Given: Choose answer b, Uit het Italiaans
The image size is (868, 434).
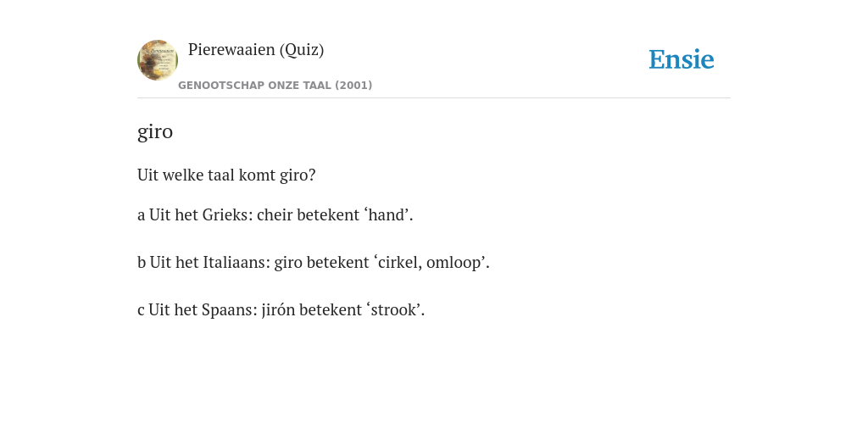Looking at the screenshot, I should click(x=314, y=262).
